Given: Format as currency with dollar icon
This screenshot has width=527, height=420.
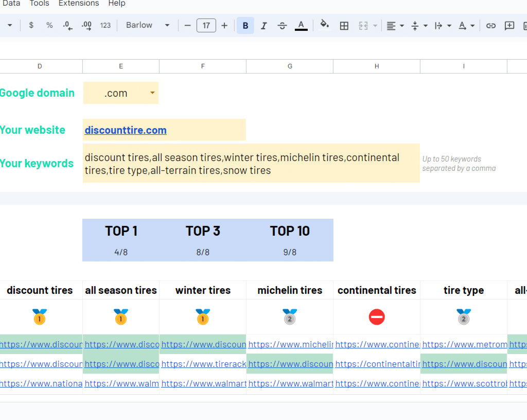Looking at the screenshot, I should 31,25.
